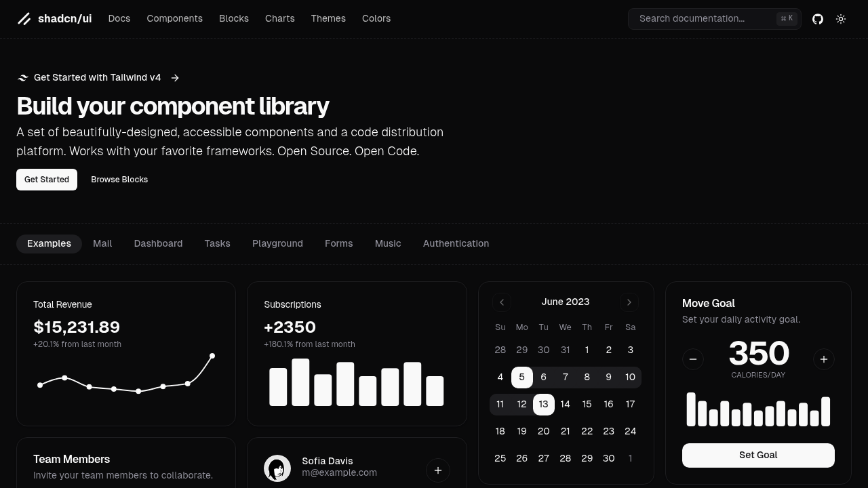
Task: Click the squiggle icon before Get Started banner
Action: 23,77
